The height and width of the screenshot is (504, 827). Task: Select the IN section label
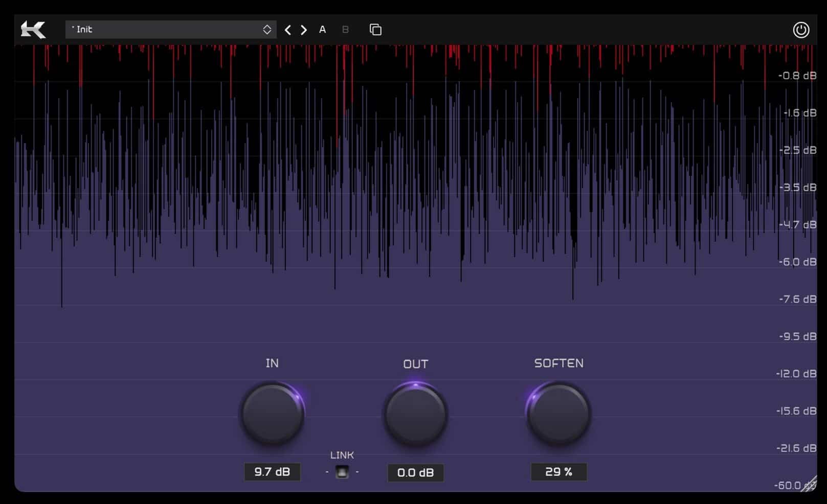[272, 363]
